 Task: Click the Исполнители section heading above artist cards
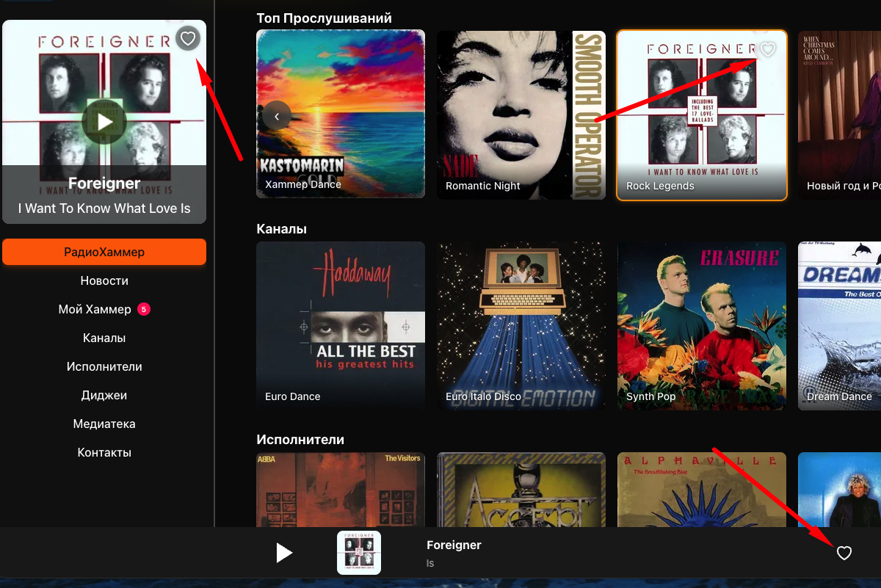click(300, 440)
